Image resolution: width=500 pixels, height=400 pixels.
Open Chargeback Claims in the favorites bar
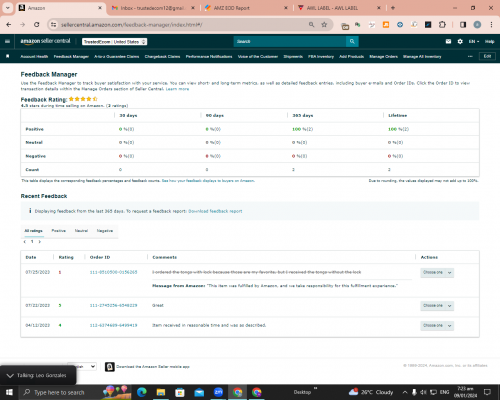coord(162,56)
